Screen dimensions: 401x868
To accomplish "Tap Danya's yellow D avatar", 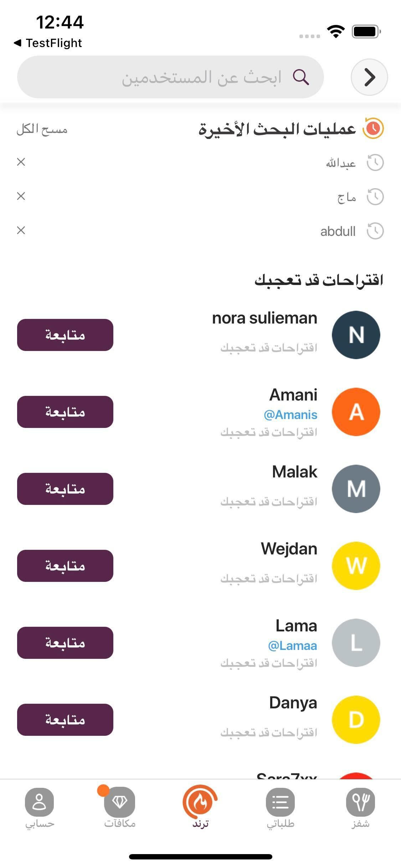I will click(356, 720).
